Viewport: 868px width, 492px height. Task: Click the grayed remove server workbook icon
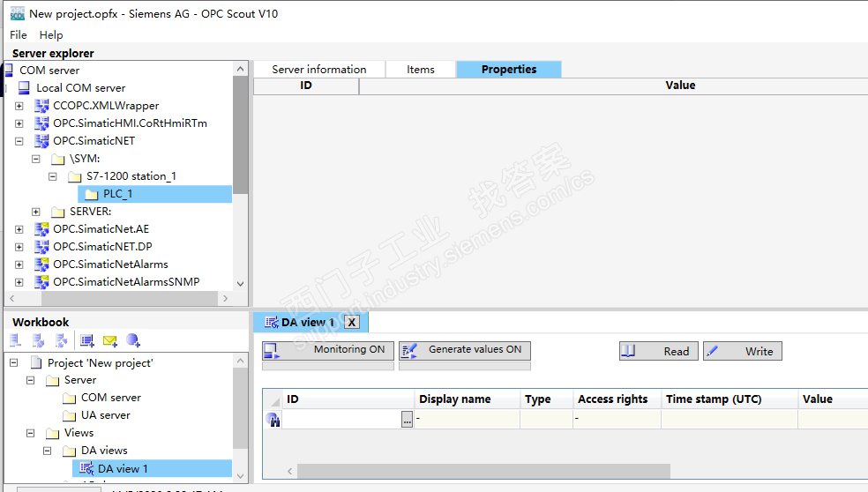click(x=15, y=340)
